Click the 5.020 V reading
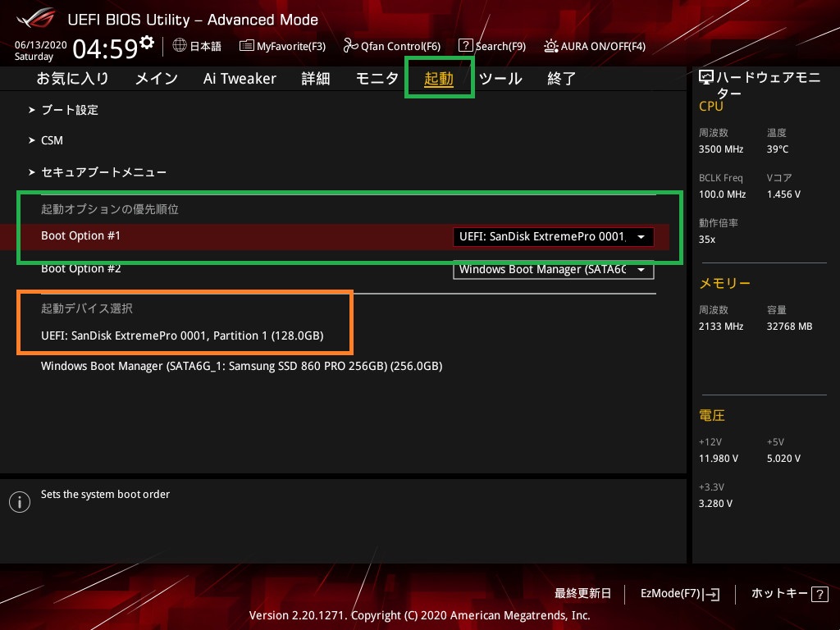 pyautogui.click(x=783, y=459)
